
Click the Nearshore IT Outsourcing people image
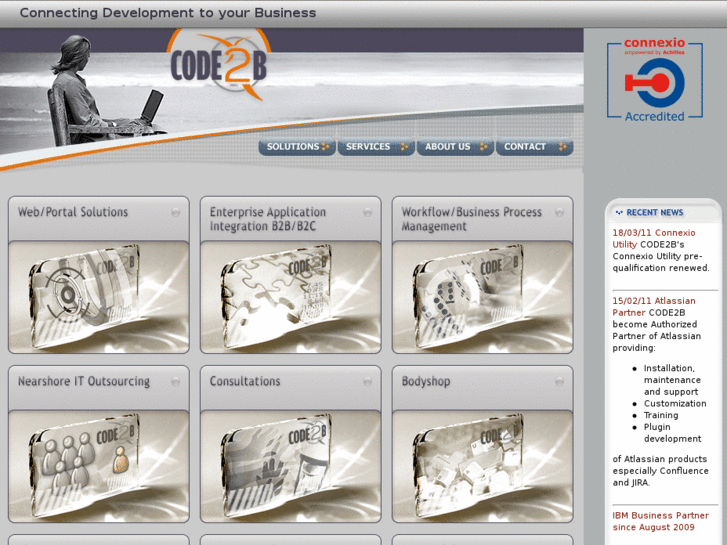coord(99,466)
